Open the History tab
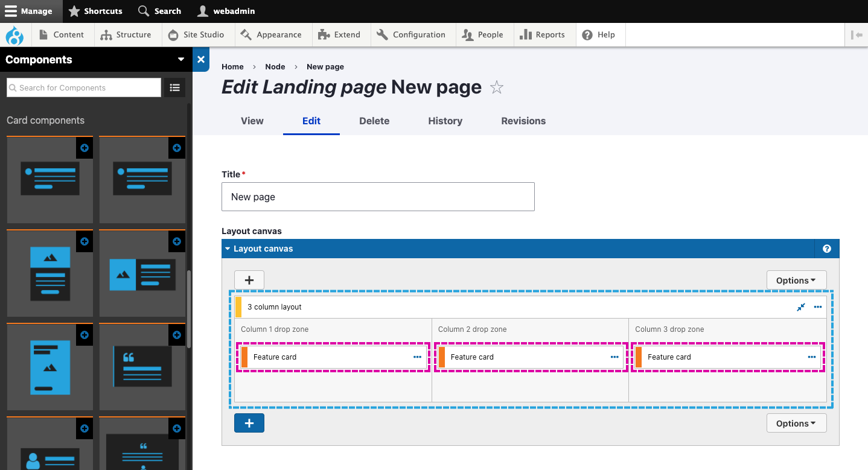 coord(445,121)
